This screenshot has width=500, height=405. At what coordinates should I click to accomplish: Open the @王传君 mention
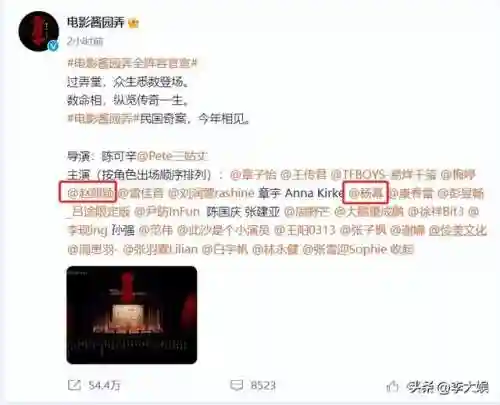tap(303, 174)
